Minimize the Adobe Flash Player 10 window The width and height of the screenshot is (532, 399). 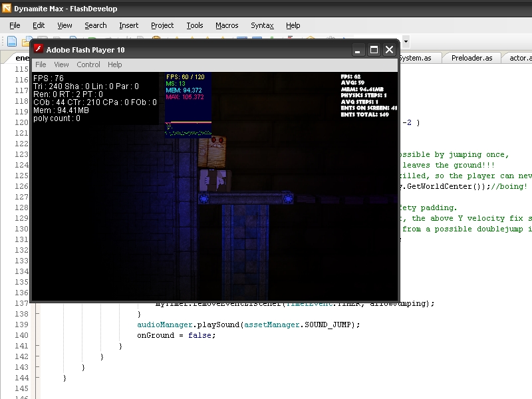(359, 50)
